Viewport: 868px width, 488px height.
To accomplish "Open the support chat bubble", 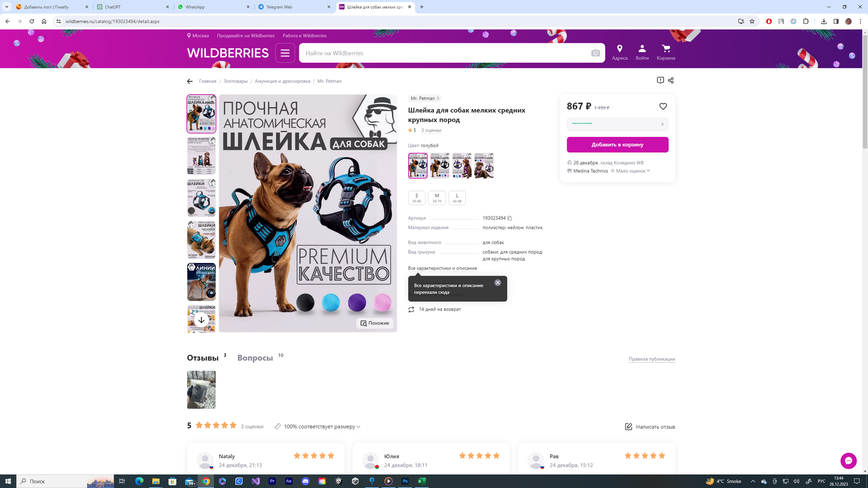I will coord(848,460).
